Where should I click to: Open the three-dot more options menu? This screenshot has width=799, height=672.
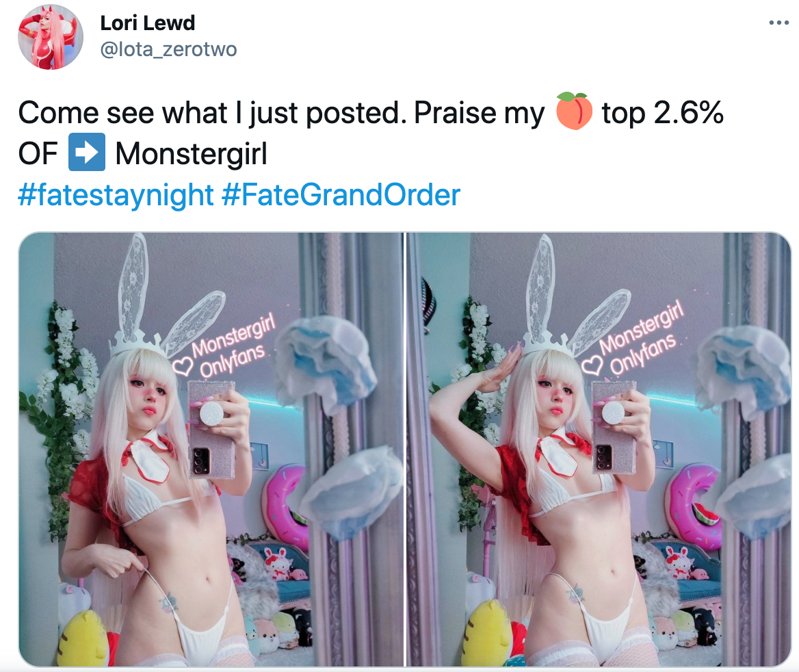tap(778, 23)
